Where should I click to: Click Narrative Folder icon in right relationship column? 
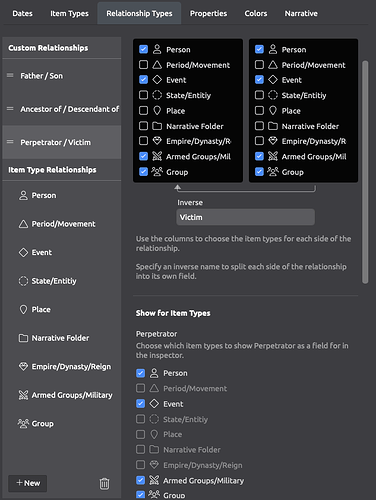click(x=273, y=126)
